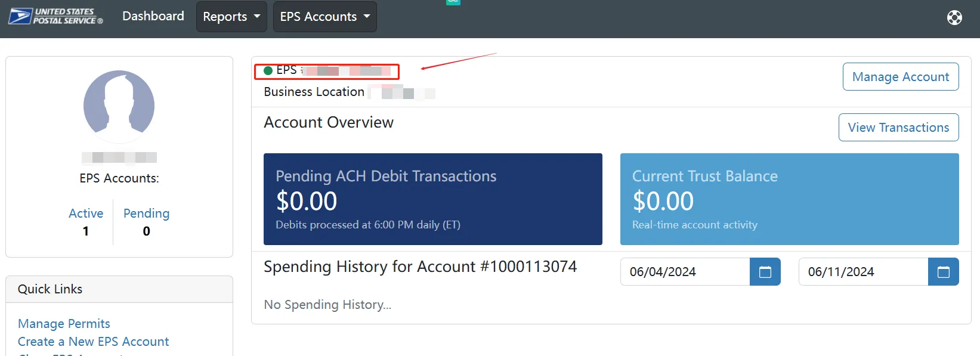
Task: Go to the Dashboard page
Action: click(153, 16)
